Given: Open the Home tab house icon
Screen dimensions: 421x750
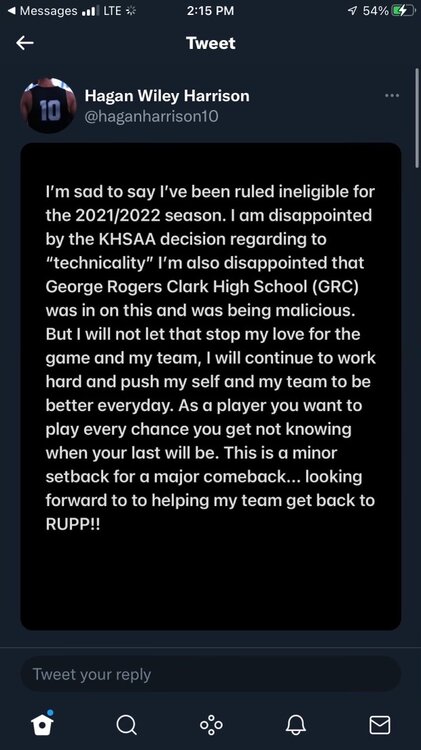Looking at the screenshot, I should tap(42, 724).
